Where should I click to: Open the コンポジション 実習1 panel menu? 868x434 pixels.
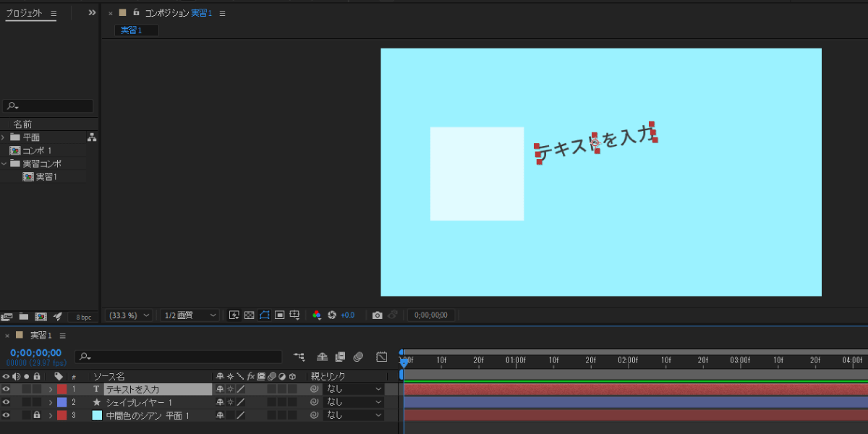[222, 13]
